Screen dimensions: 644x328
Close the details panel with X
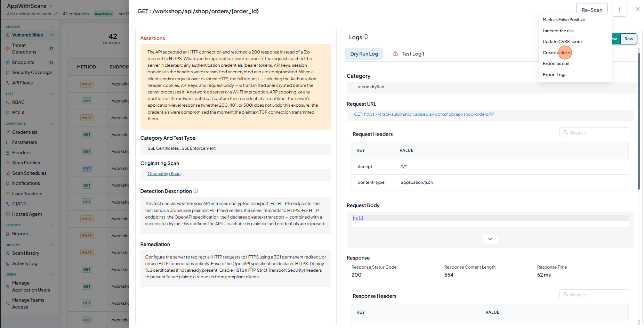[x=637, y=9]
